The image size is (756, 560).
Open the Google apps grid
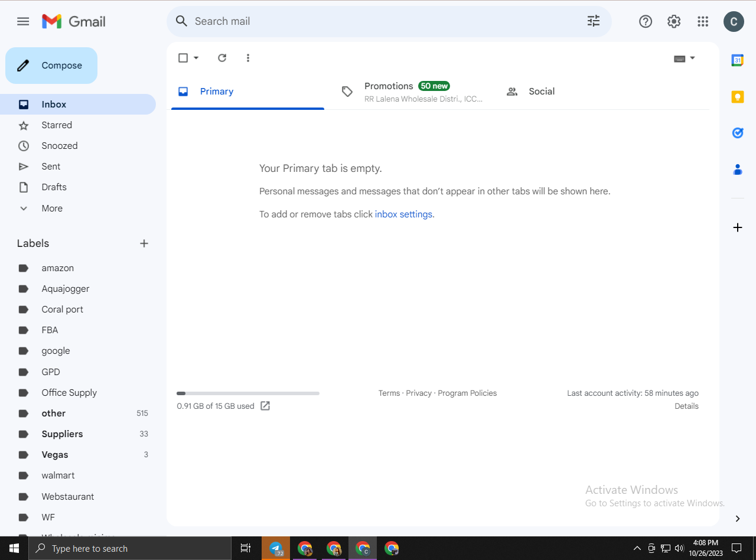702,21
